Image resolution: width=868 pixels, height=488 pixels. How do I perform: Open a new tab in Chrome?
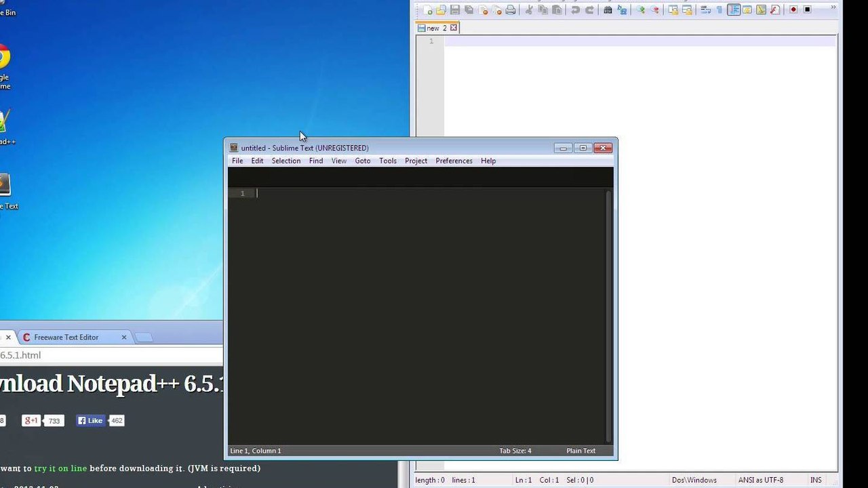tap(144, 337)
